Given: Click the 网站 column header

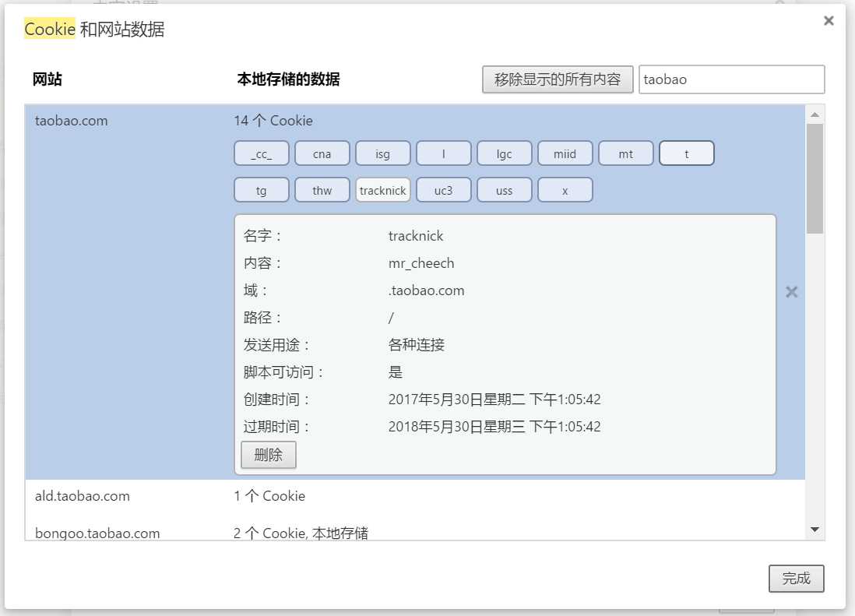Looking at the screenshot, I should (47, 79).
